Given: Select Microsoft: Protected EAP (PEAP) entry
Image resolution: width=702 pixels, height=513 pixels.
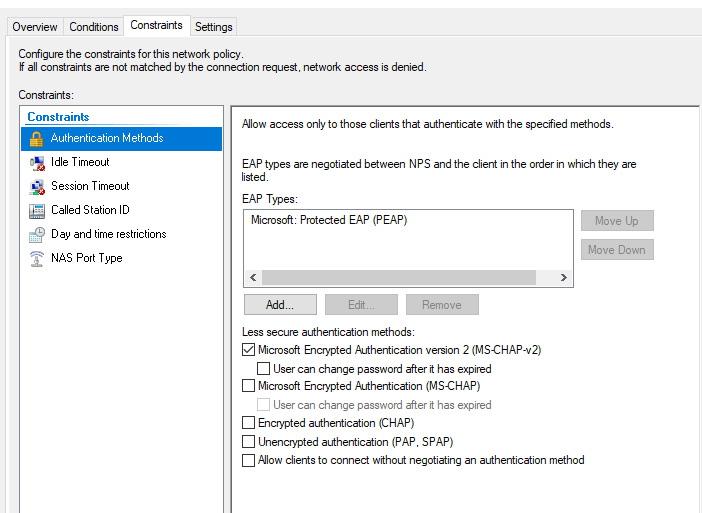Looking at the screenshot, I should click(x=329, y=220).
